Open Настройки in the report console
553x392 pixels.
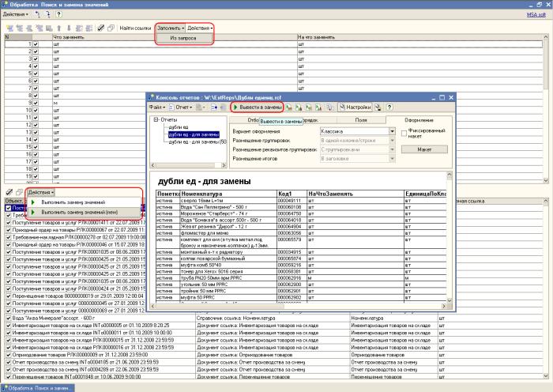click(x=355, y=107)
